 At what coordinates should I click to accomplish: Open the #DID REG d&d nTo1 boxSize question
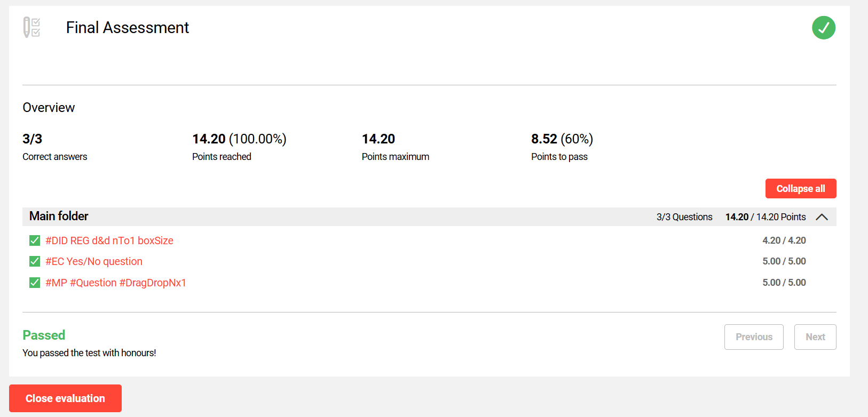pos(109,240)
